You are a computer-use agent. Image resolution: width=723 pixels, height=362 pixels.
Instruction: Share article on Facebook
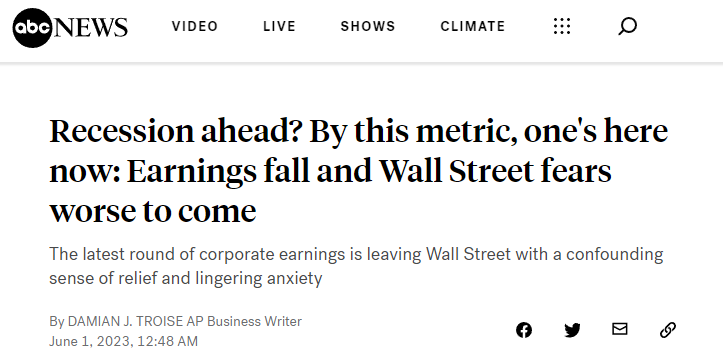click(524, 330)
